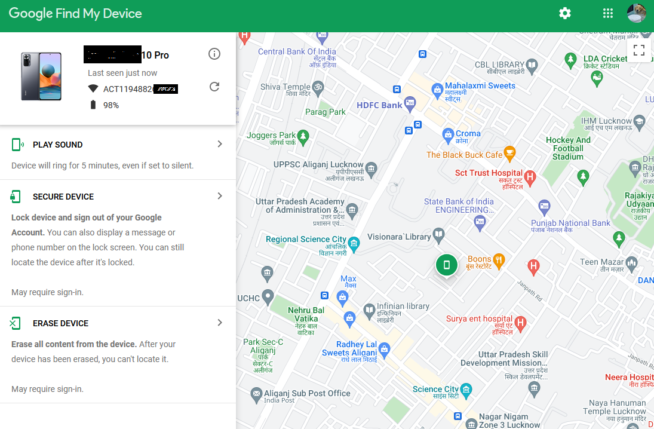Select the HDFC Bank map pin

(x=410, y=103)
